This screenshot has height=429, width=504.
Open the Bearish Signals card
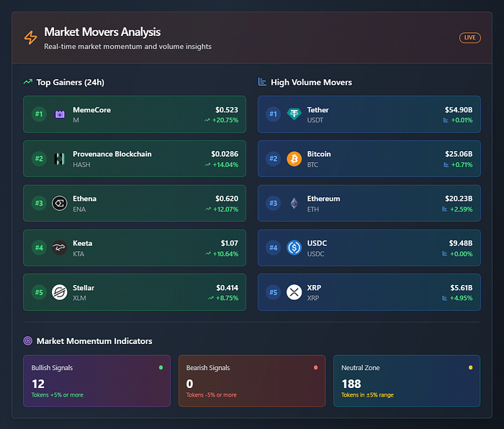tap(252, 381)
